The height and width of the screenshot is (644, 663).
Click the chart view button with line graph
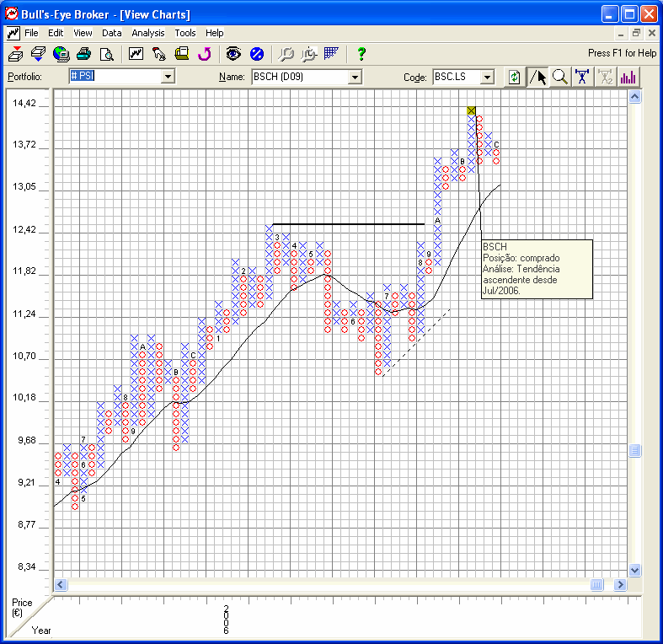point(136,54)
